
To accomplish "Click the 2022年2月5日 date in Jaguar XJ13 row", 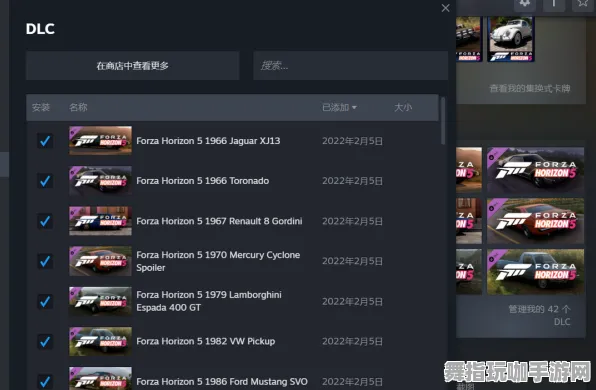I will 352,141.
